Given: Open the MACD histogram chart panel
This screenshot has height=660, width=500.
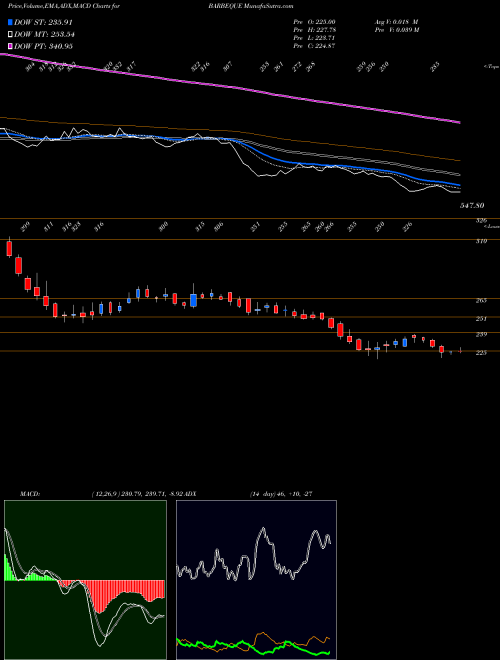Looking at the screenshot, I should click(85, 580).
